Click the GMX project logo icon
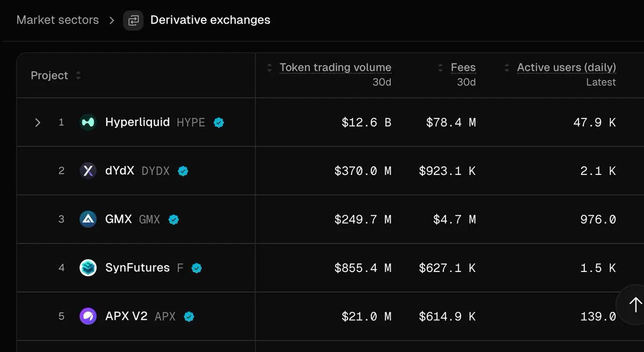The width and height of the screenshot is (644, 352). pos(88,219)
